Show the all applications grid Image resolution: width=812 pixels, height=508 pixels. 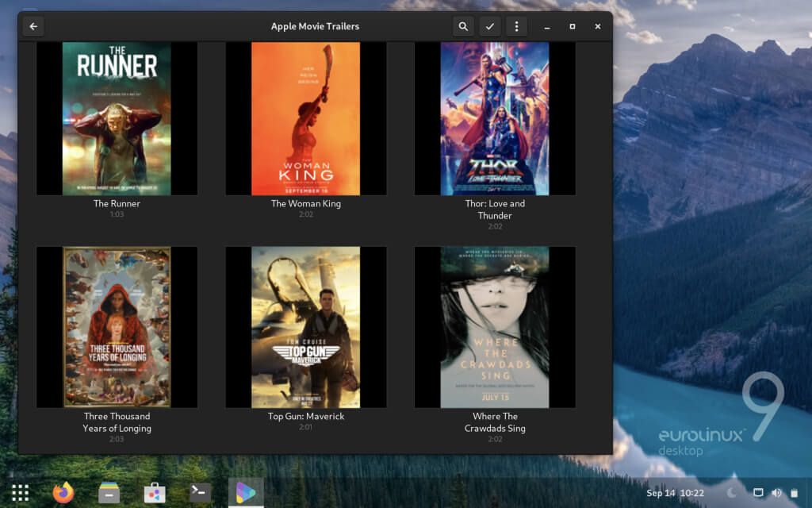(x=20, y=491)
